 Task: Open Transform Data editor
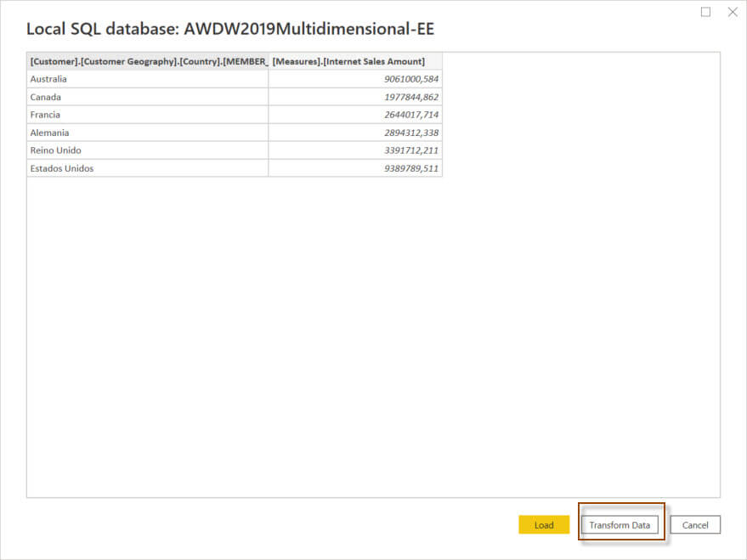tap(620, 525)
